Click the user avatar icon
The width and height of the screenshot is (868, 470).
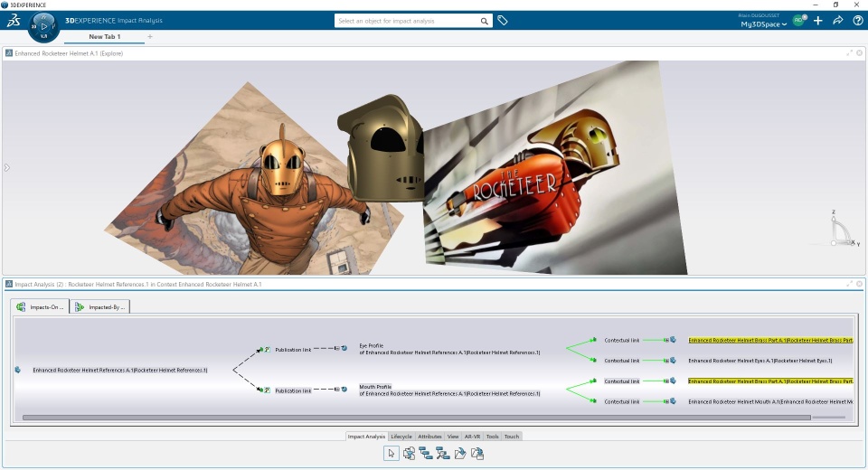798,21
